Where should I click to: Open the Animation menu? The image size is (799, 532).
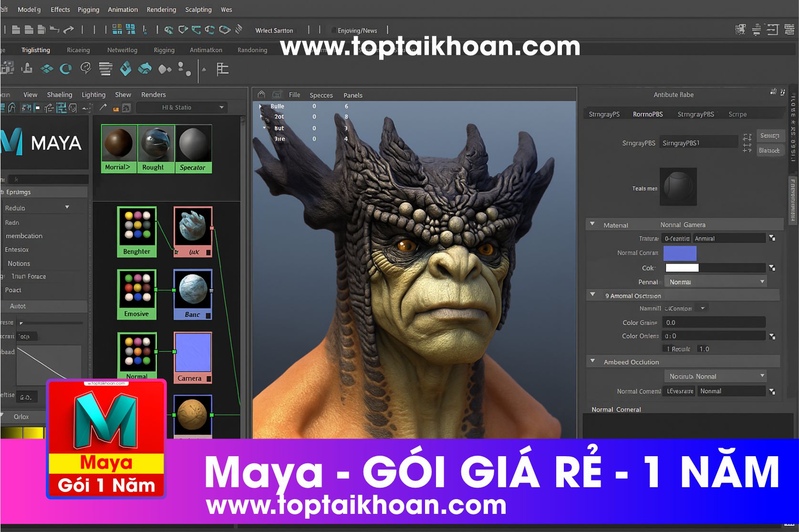(123, 10)
